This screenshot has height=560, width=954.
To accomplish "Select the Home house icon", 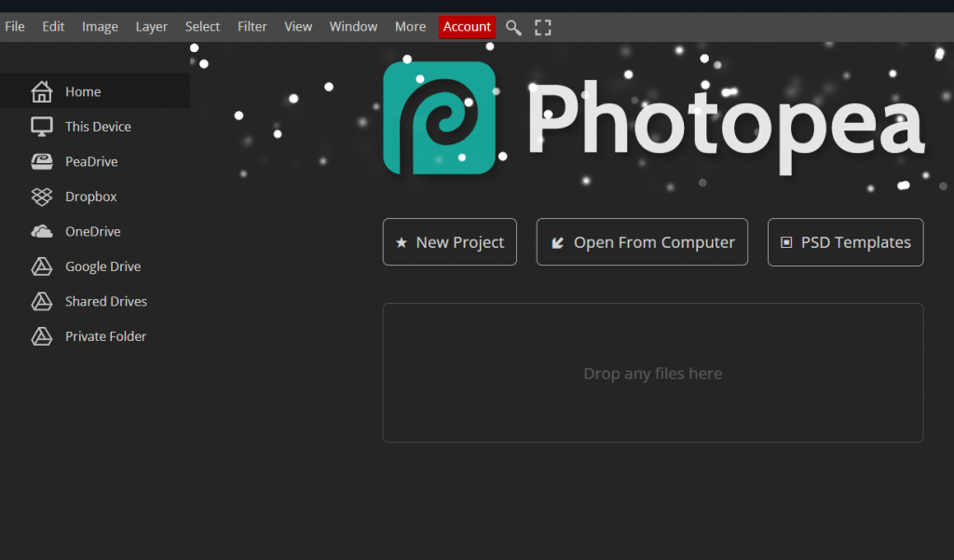I will click(42, 91).
